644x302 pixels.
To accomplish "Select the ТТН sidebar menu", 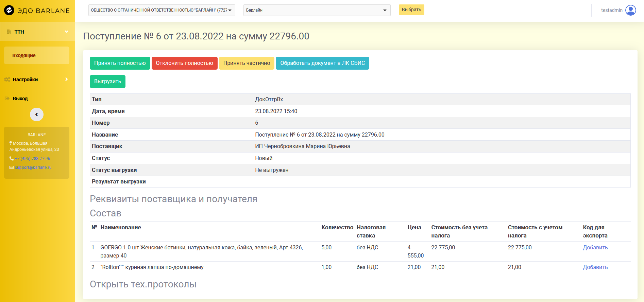I will (x=37, y=32).
